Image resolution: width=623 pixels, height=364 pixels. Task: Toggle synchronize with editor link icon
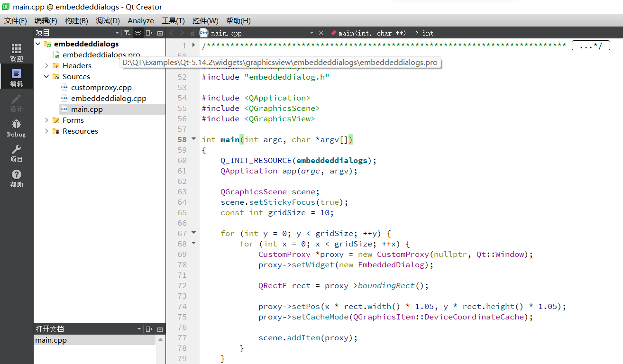(x=137, y=33)
